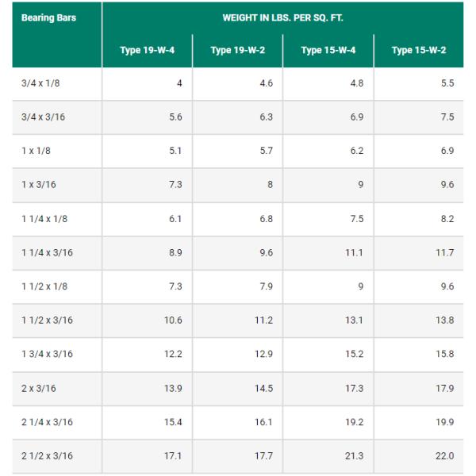Select the 1 3/4 x 3/16 row label

click(47, 354)
